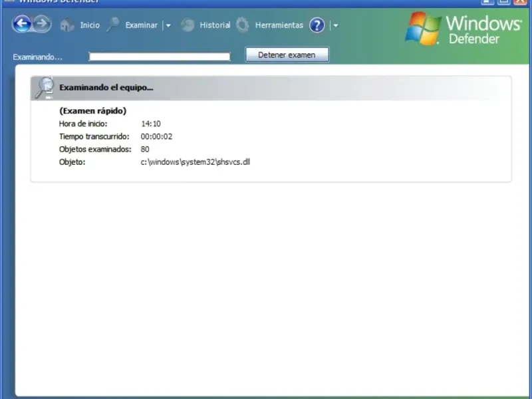The width and height of the screenshot is (532, 399).
Task: Click the house icon beside Inicio
Action: coord(67,25)
